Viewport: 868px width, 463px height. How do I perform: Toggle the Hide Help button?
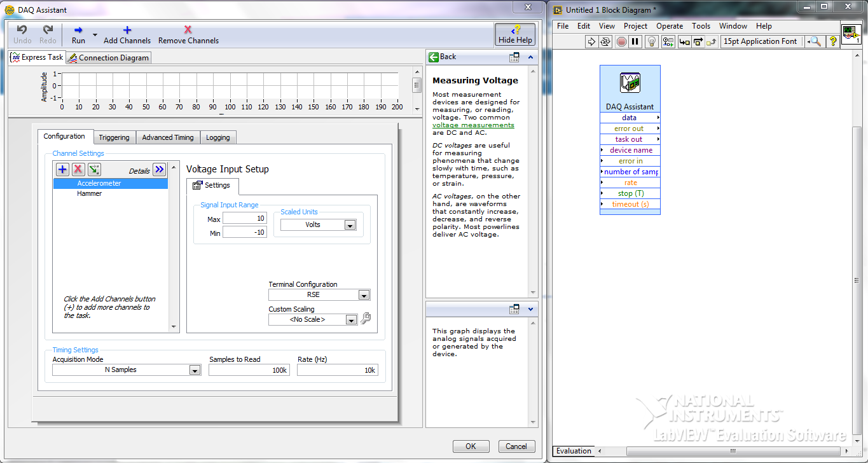tap(515, 34)
